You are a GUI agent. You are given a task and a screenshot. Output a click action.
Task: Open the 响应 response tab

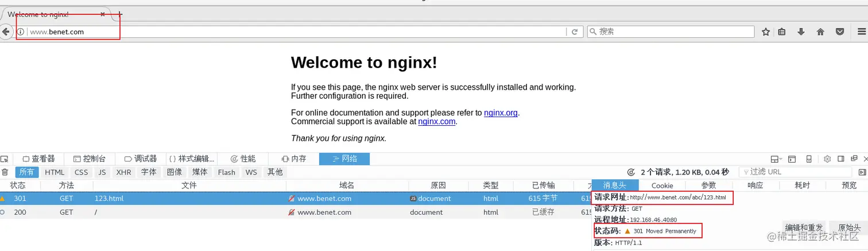755,185
